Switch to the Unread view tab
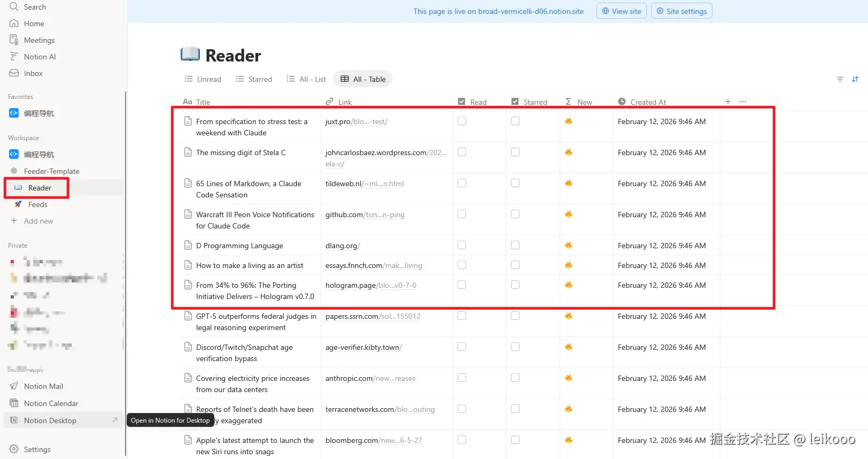 [x=203, y=79]
